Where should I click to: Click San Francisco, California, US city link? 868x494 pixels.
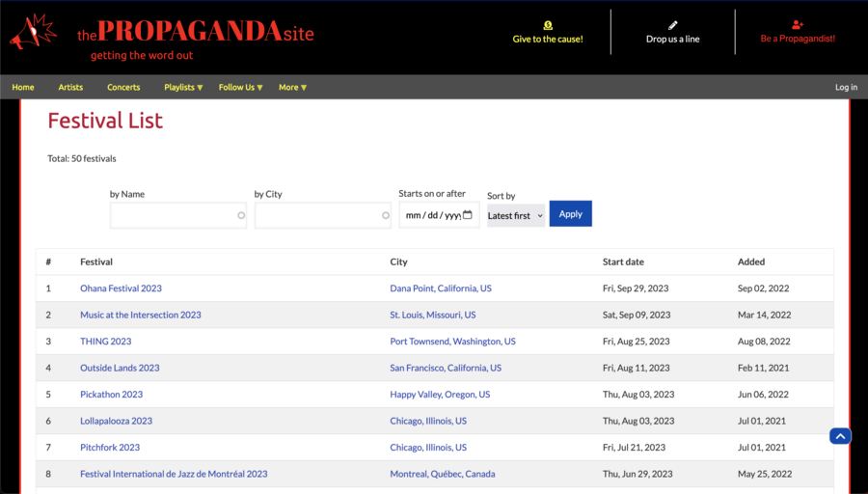point(446,368)
